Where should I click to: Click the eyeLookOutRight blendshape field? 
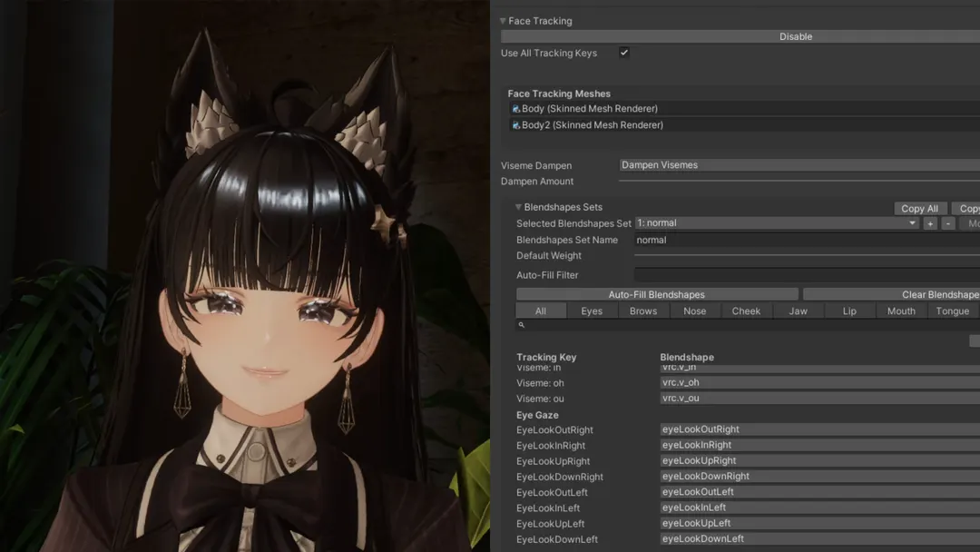(x=820, y=429)
